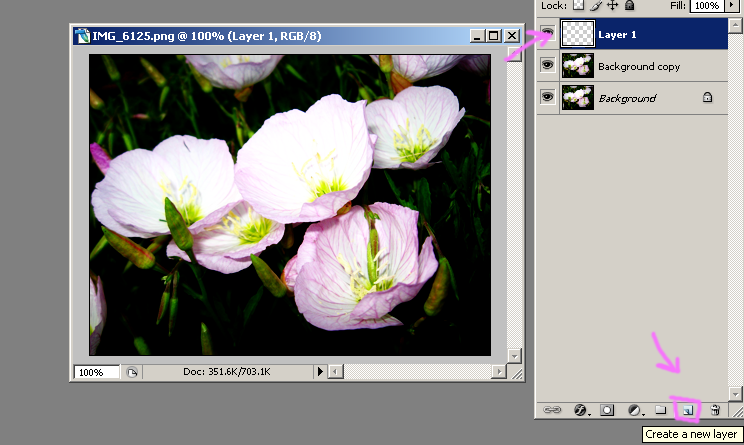Screen dimensions: 744x445
Task: Close the IMG_6125.png document window
Action: (512, 36)
